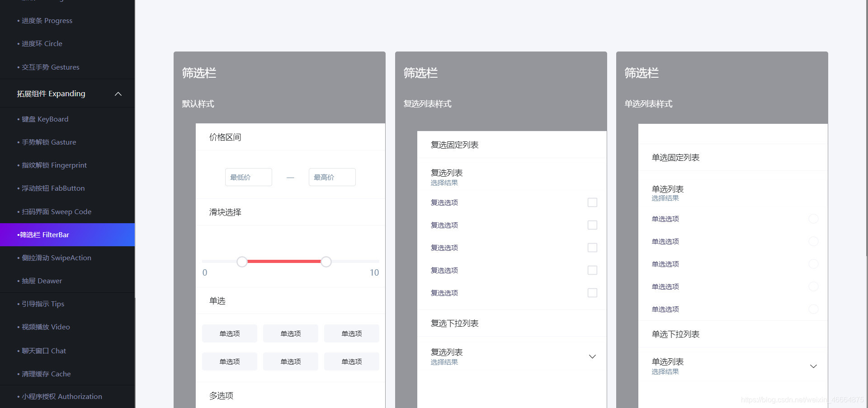Screen dimensions: 868x408
Task: Select 侧拉滑动 SwipeAction in the sidebar
Action: [56, 258]
